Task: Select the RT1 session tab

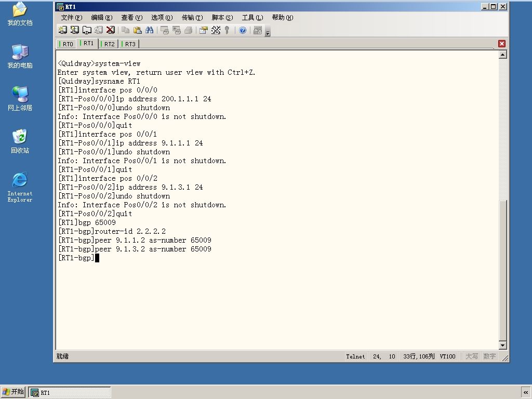Action: click(87, 44)
